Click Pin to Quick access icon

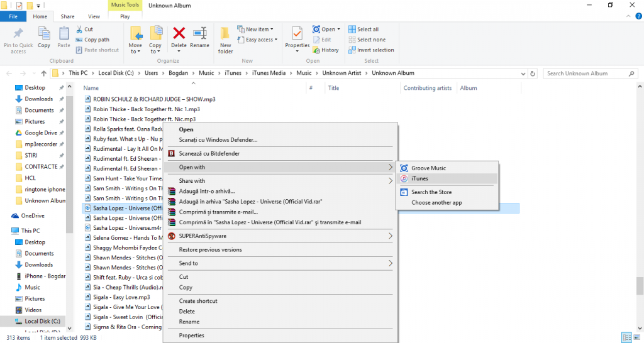pos(18,34)
